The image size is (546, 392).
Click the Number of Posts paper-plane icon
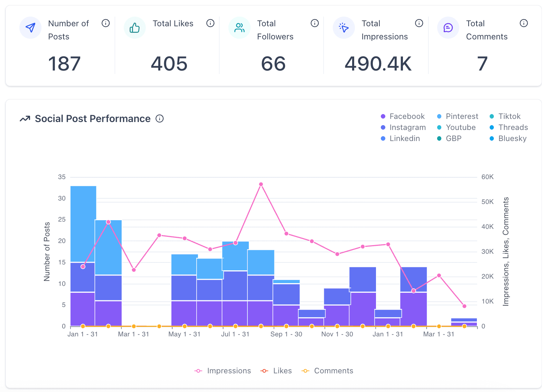point(30,28)
